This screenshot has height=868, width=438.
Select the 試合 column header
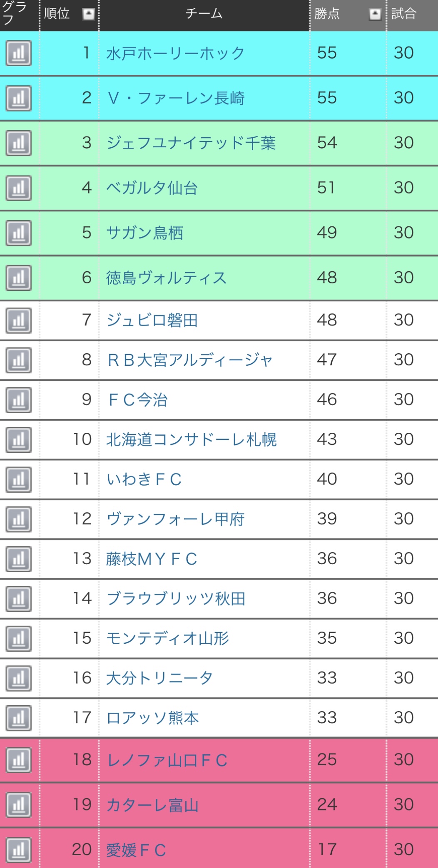click(404, 14)
